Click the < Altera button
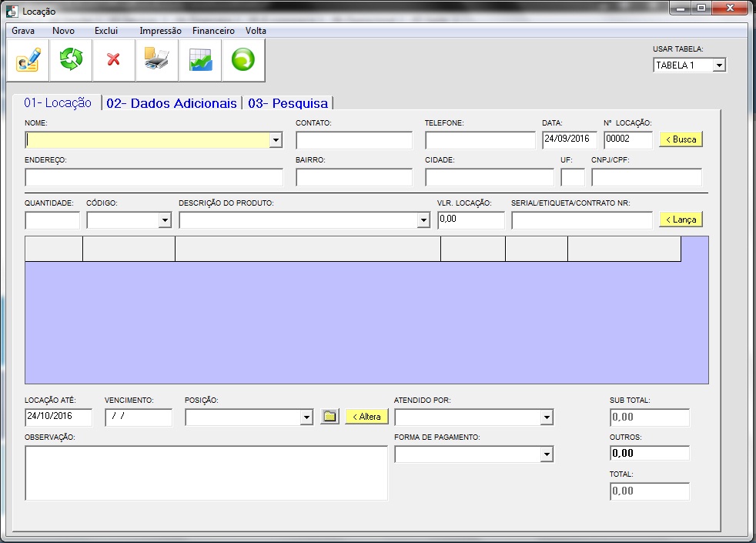 coord(366,417)
